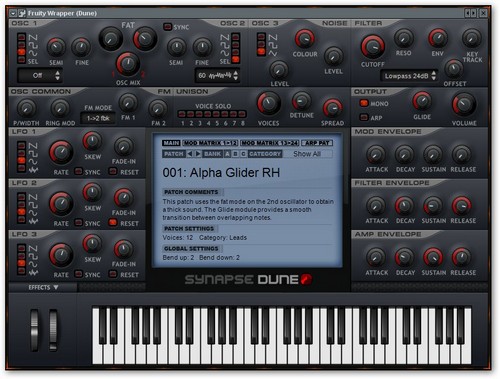Switch to MOD MATRIX 1-12 tab

210,143
